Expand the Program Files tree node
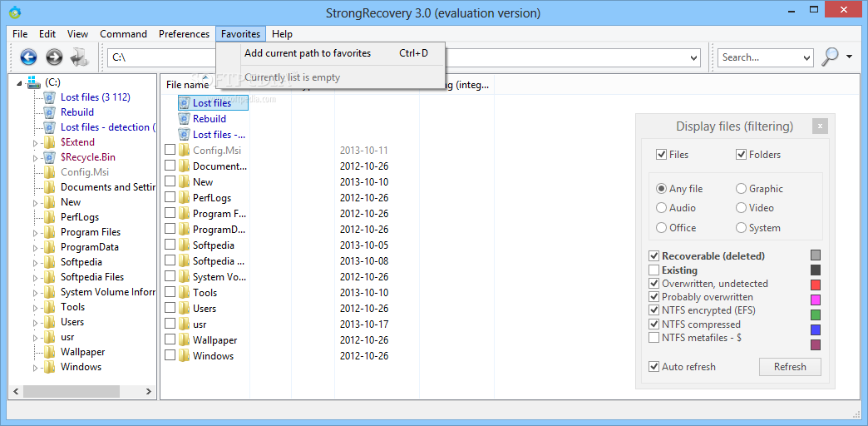The width and height of the screenshot is (868, 426). click(36, 233)
